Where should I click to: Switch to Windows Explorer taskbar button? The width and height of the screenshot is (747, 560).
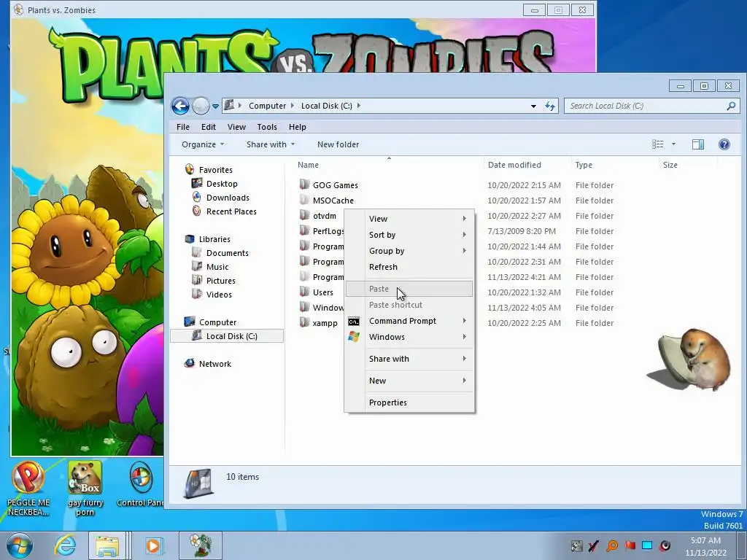coord(108,545)
